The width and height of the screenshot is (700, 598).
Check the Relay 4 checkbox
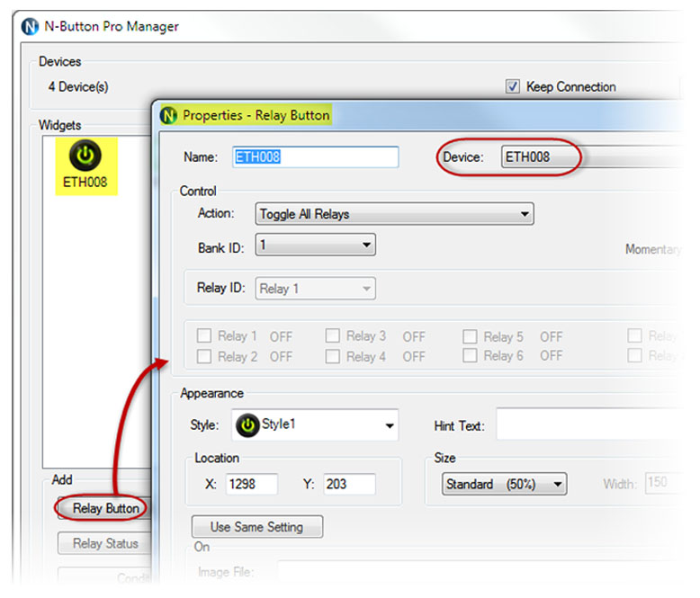point(333,356)
